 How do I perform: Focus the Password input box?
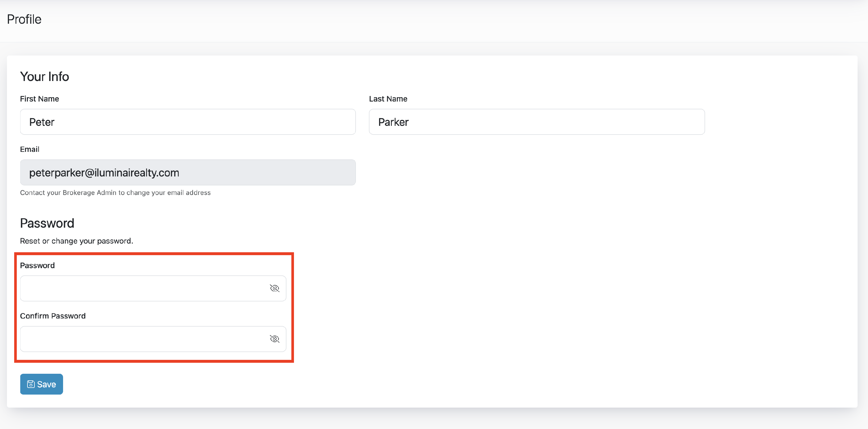(153, 288)
